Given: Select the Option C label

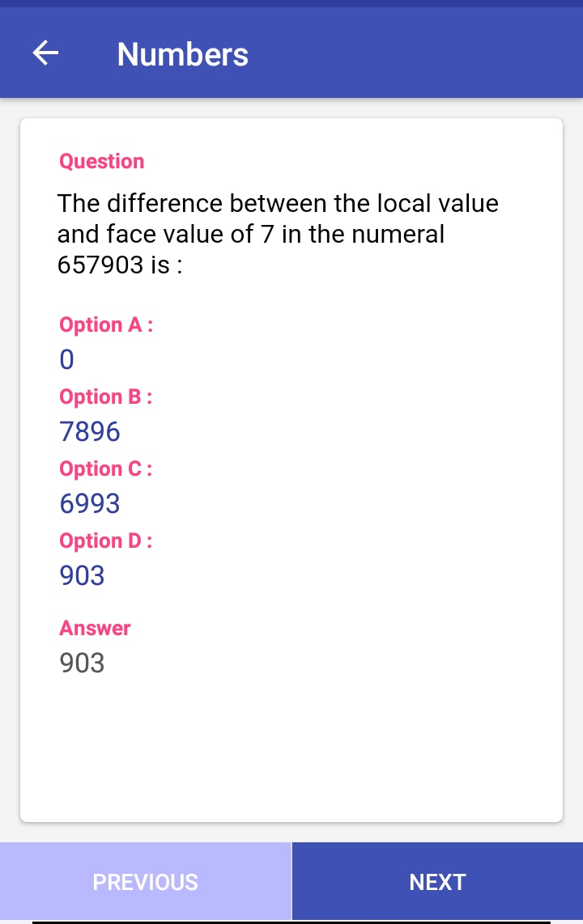Looking at the screenshot, I should (106, 468).
